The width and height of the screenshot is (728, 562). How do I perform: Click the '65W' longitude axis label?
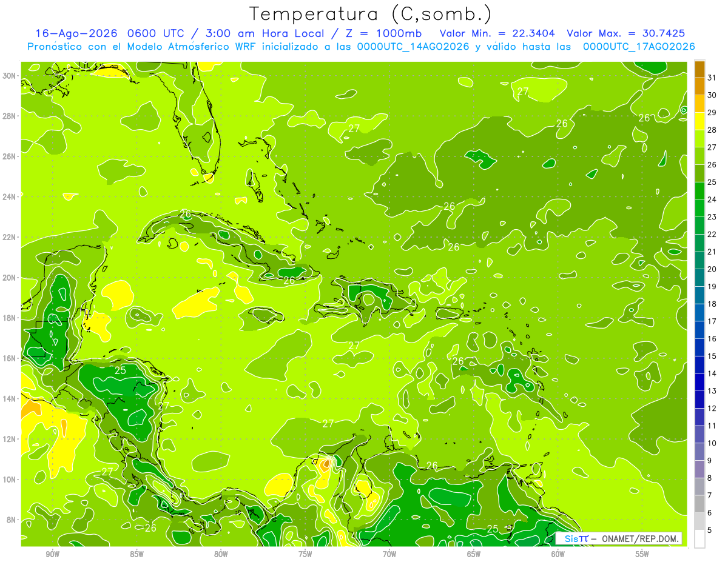(474, 554)
